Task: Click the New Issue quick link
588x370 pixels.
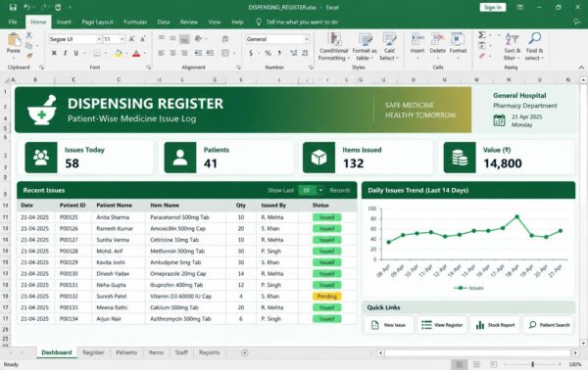Action: 389,325
